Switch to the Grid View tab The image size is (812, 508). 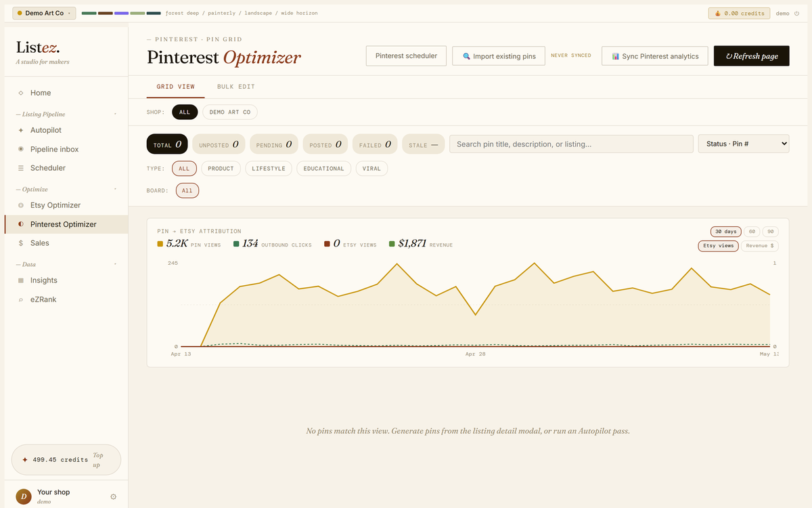coord(176,87)
